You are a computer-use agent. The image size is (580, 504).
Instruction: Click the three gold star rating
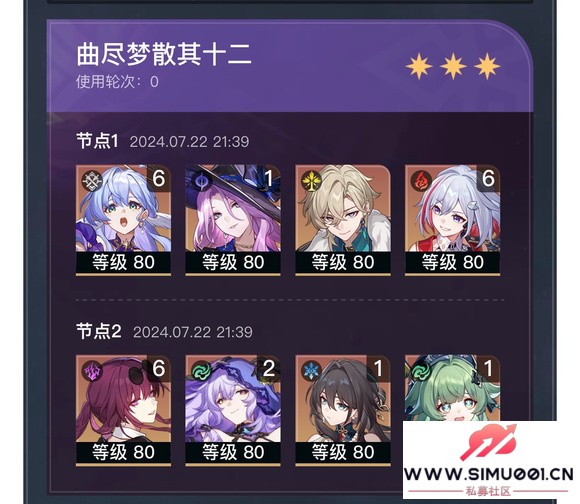tap(453, 66)
